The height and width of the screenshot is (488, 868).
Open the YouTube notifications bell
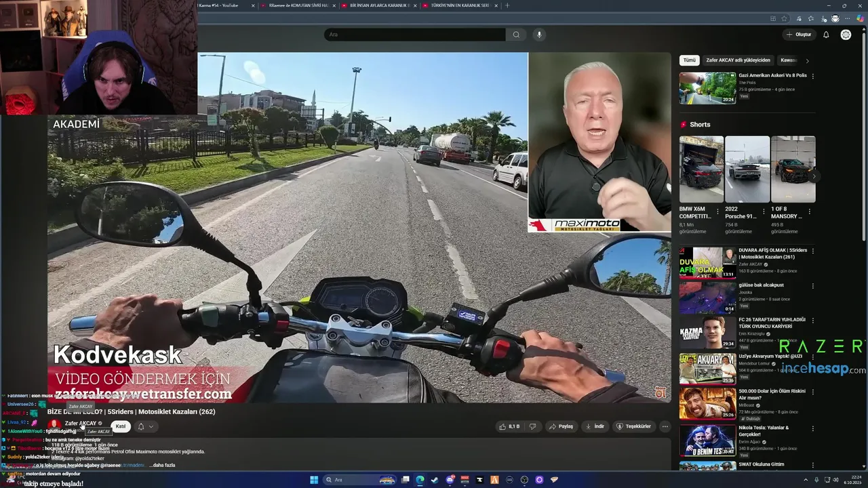826,35
